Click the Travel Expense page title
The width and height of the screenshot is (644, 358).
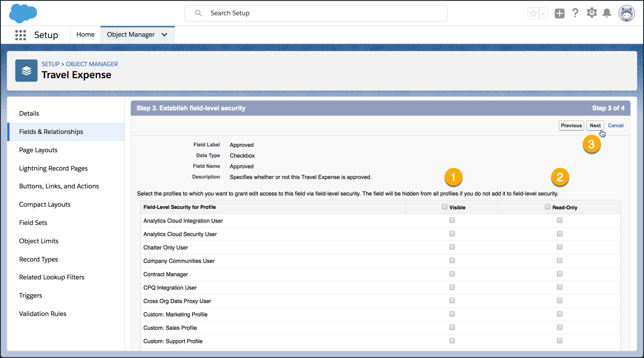point(76,75)
